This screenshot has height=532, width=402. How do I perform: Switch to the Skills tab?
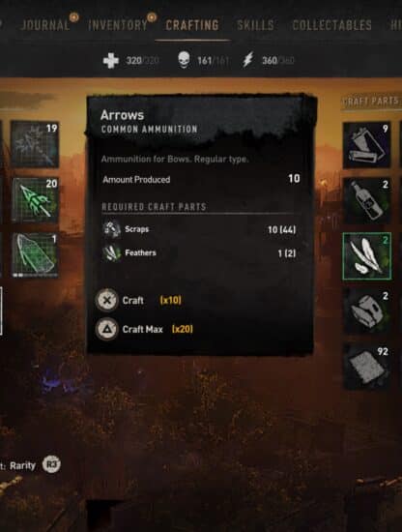[x=255, y=25]
